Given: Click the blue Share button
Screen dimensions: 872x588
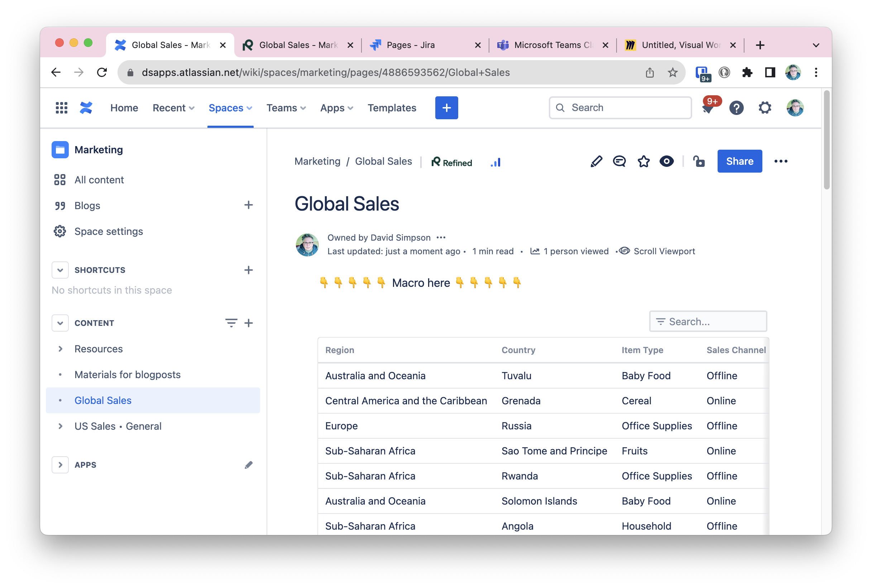Looking at the screenshot, I should point(739,161).
